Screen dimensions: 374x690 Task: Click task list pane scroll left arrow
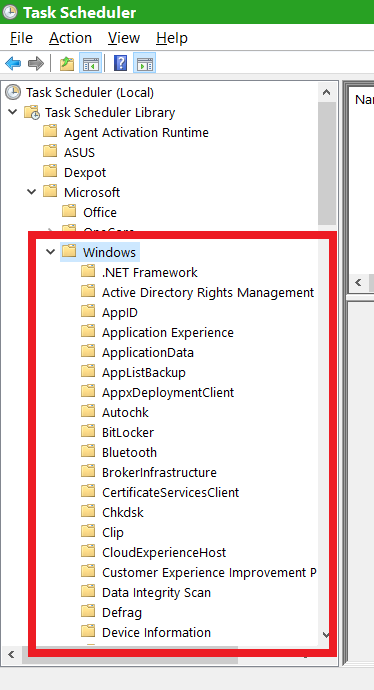point(358,282)
